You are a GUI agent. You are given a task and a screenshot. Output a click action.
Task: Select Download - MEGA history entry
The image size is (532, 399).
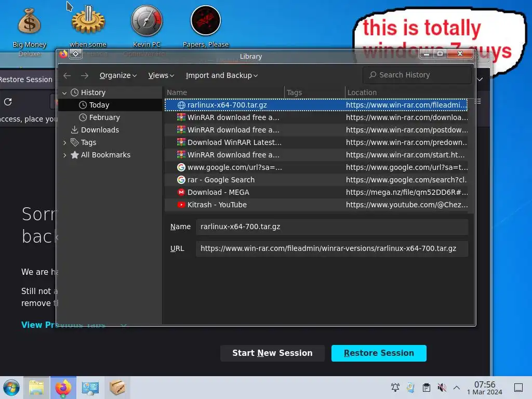tap(316, 192)
